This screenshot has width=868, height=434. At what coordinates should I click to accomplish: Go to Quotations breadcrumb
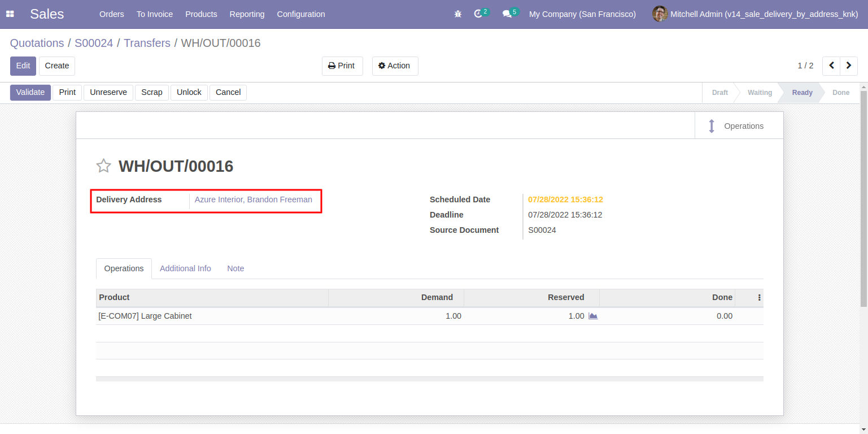point(37,43)
